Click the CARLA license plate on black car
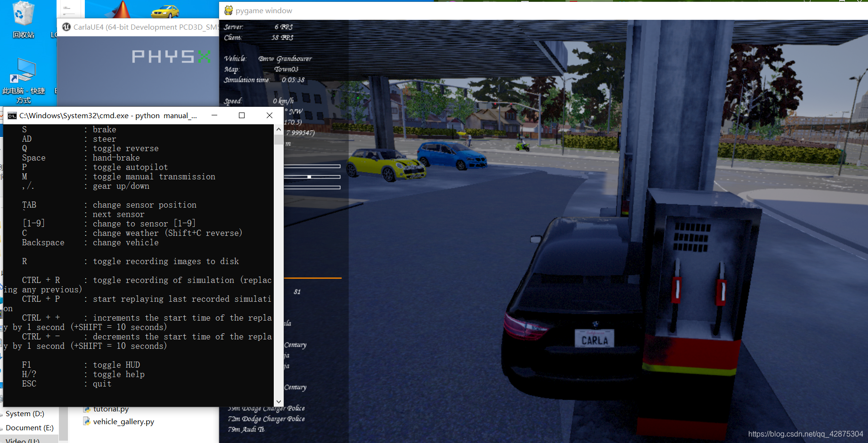 click(595, 339)
